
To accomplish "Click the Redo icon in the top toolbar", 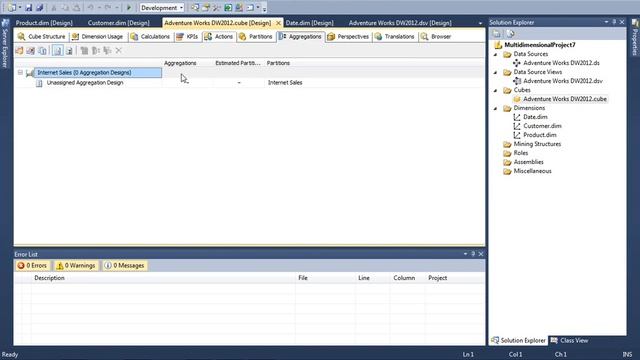I will coord(108,8).
